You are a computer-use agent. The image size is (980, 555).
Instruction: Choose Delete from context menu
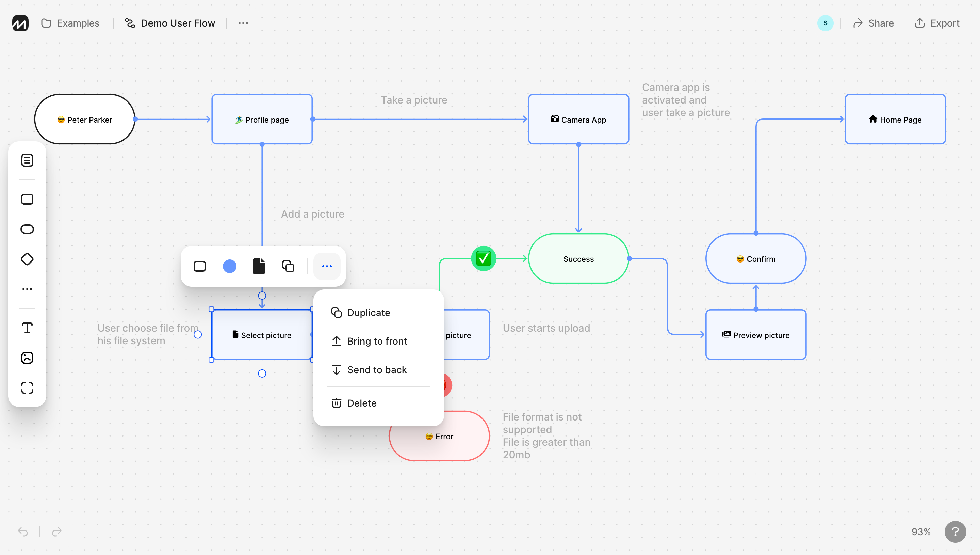(x=379, y=403)
